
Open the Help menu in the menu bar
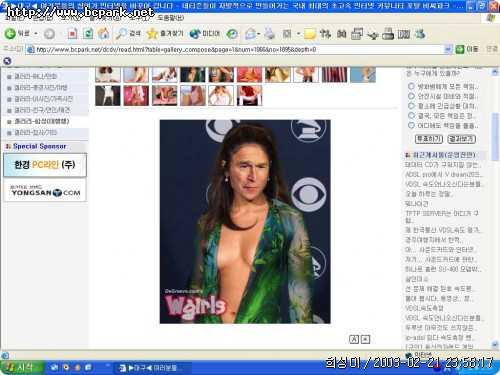click(170, 18)
